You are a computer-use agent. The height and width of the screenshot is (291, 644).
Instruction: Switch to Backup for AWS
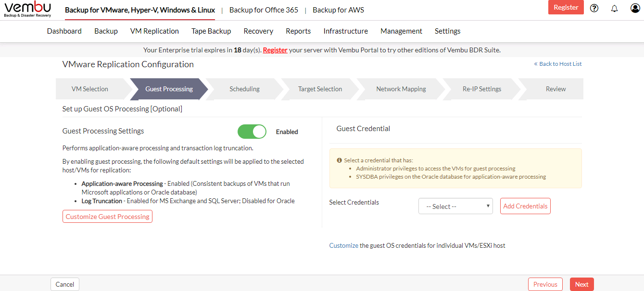click(338, 10)
